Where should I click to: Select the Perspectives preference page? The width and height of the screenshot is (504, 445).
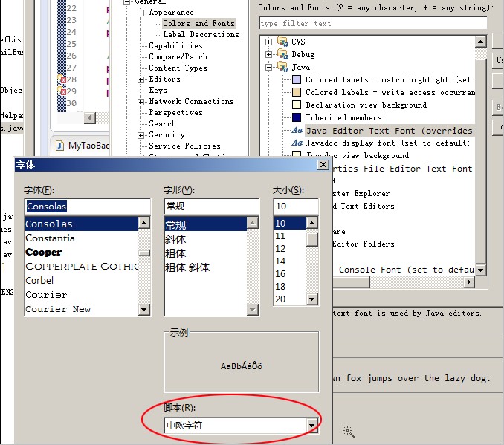coord(175,112)
